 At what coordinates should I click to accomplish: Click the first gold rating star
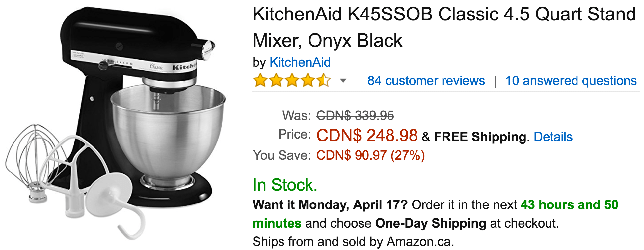pos(260,80)
